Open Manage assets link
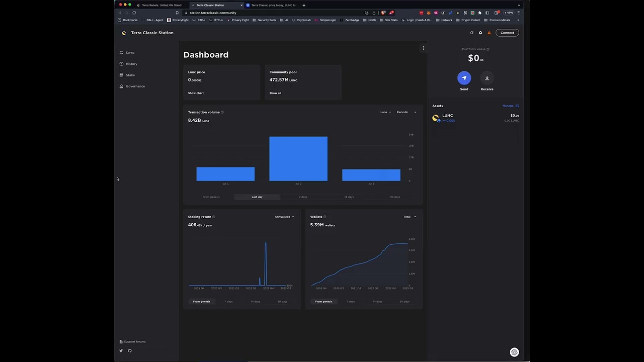 pyautogui.click(x=510, y=106)
